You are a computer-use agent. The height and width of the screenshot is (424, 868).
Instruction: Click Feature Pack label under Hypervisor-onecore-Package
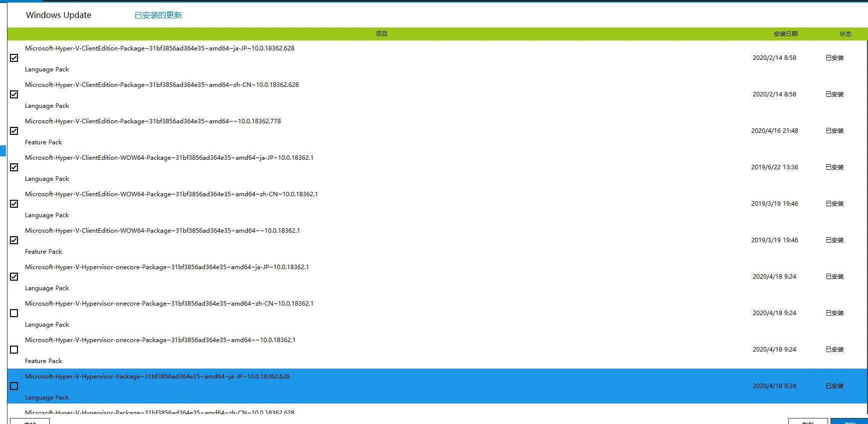tap(43, 361)
